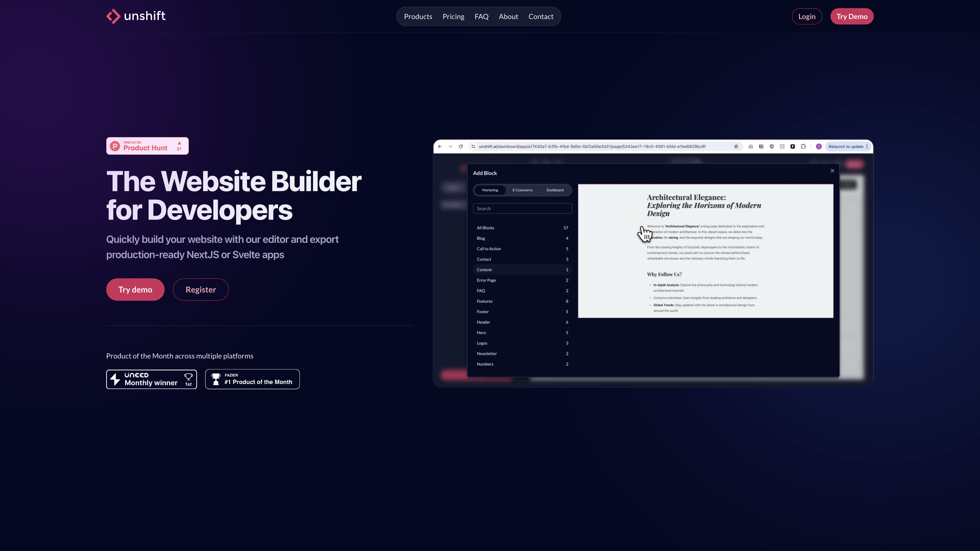Click the Uneed Monthly winner badge
This screenshot has width=980, height=551.
pos(151,379)
